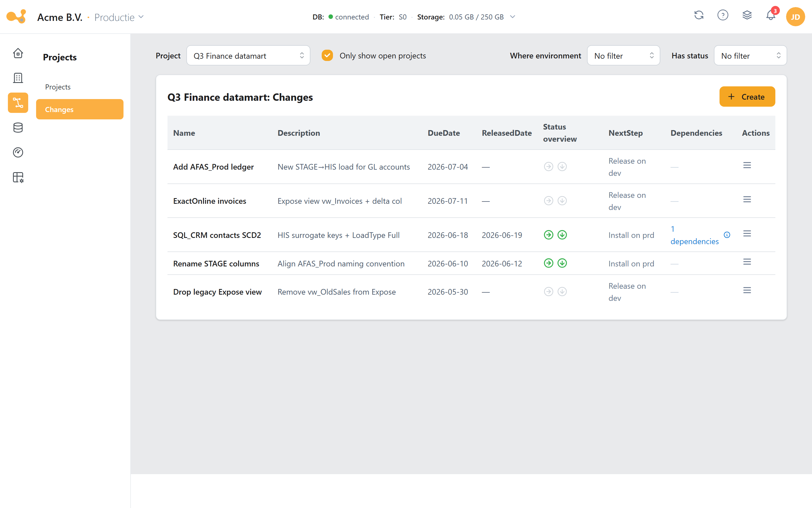Open the database sidebar icon
Viewport: 812px width, 508px height.
(18, 128)
